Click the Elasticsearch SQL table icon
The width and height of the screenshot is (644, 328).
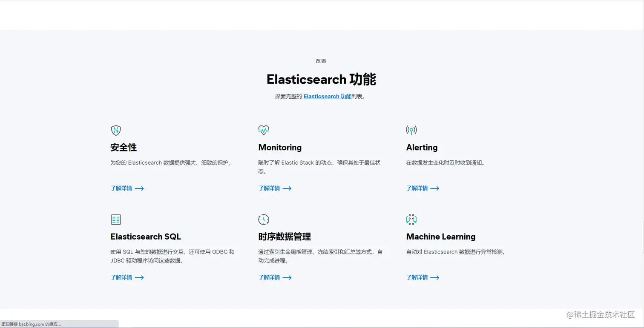[x=116, y=220]
